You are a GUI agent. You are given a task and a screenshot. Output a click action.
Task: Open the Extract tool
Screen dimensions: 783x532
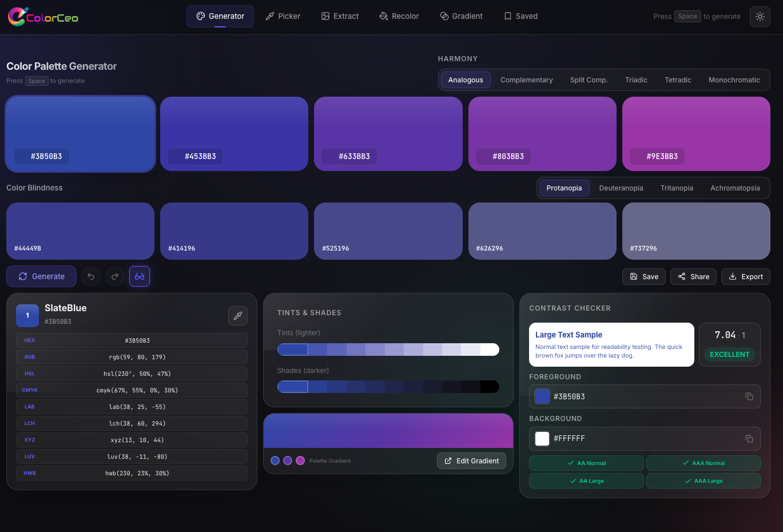[340, 16]
